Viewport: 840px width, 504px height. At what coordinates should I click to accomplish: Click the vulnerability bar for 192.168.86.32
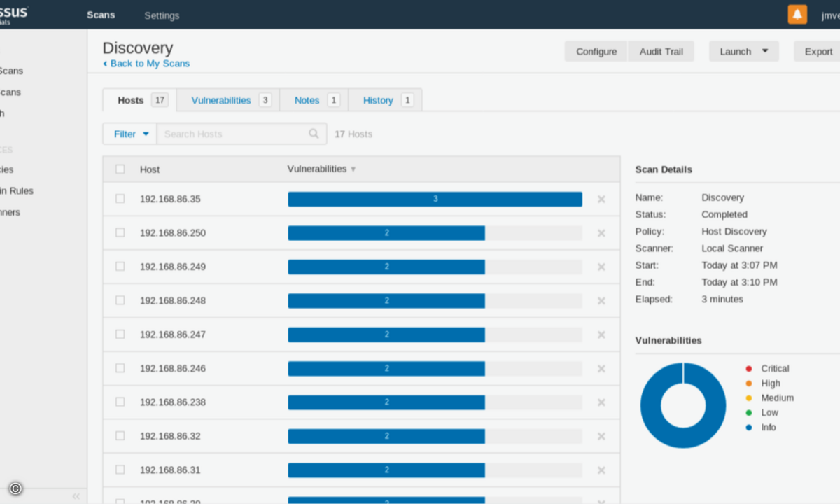pyautogui.click(x=435, y=436)
